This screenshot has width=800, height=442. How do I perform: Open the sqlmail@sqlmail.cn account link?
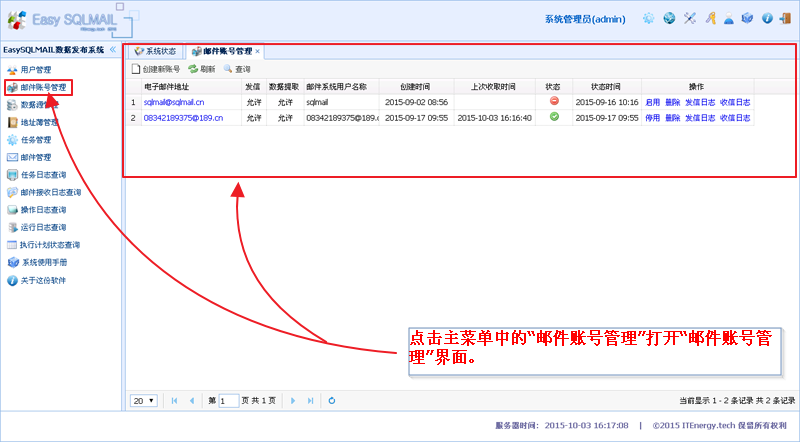click(174, 102)
